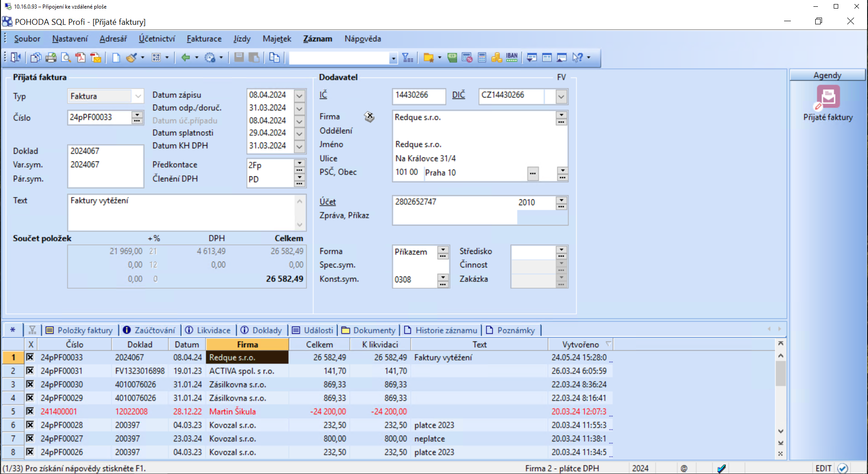Click the PDF export icon

pos(81,58)
